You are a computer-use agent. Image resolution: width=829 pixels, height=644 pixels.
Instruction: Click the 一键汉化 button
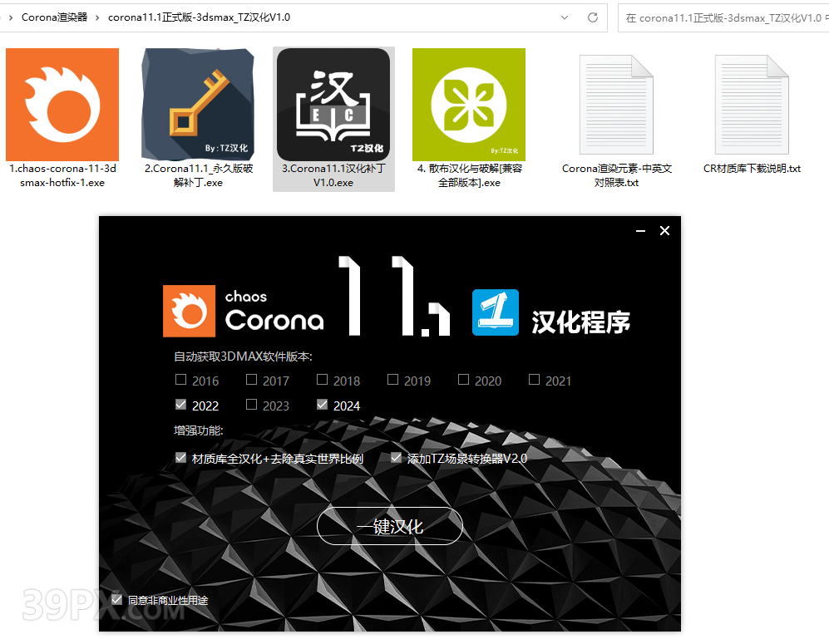(390, 526)
